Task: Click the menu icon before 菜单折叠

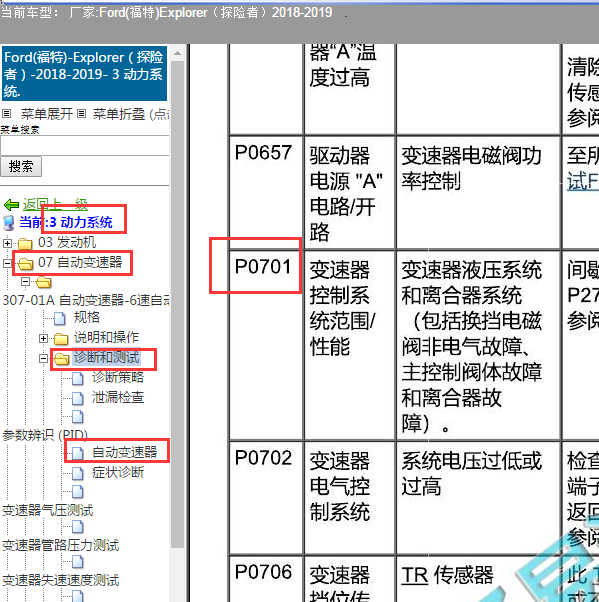Action: click(81, 114)
